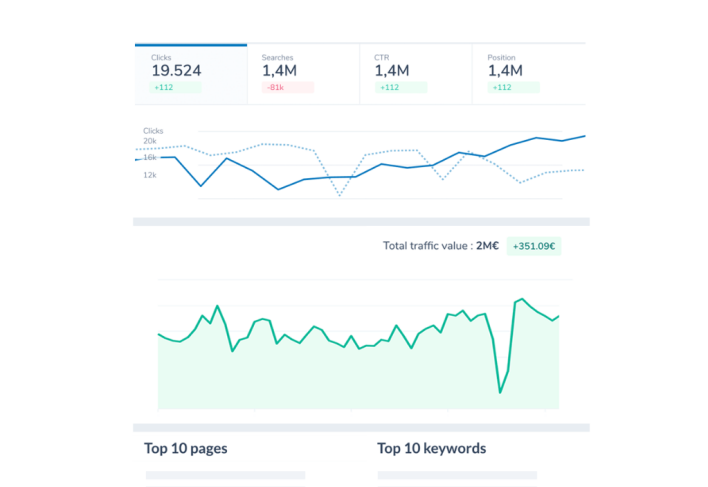Select the Clicks metric tab
Screen dimensions: 708x487
pos(191,74)
